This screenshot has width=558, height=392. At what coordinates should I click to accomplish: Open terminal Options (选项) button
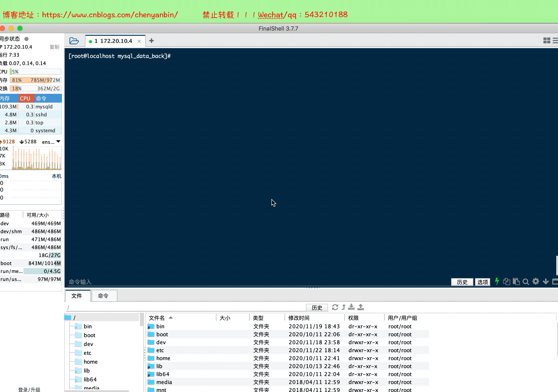(482, 282)
